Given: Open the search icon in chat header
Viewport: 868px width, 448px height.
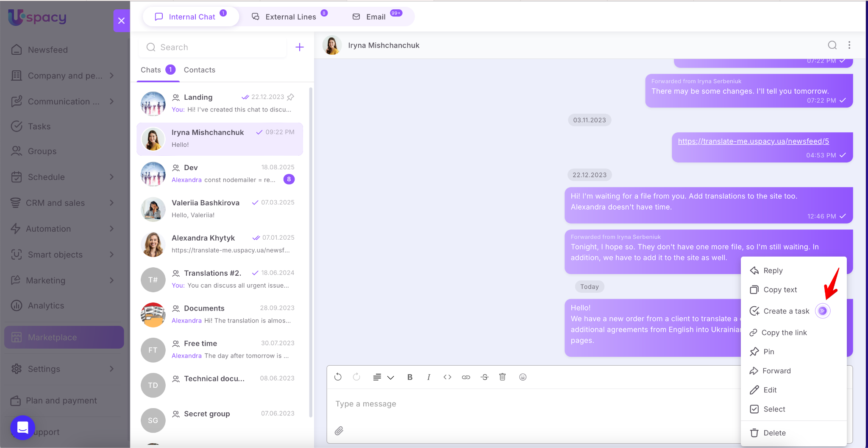Looking at the screenshot, I should 832,45.
